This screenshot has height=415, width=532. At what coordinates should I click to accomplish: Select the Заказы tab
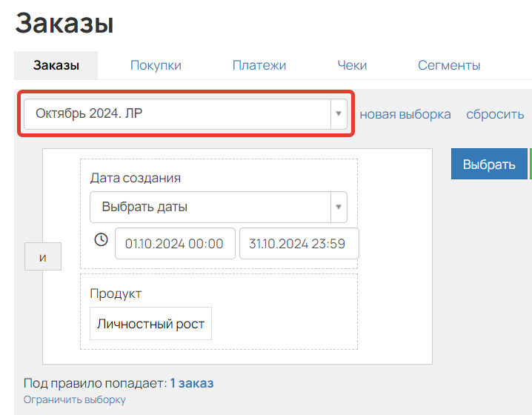click(x=56, y=65)
